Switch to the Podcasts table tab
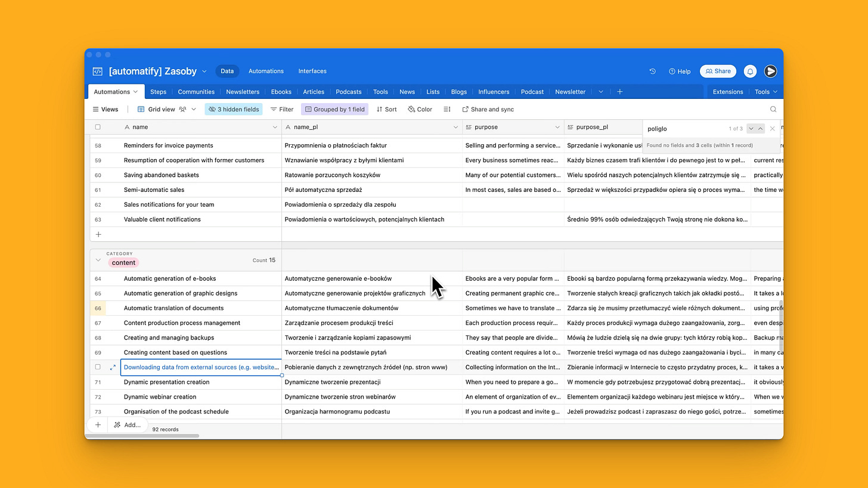868x488 pixels. coord(349,92)
